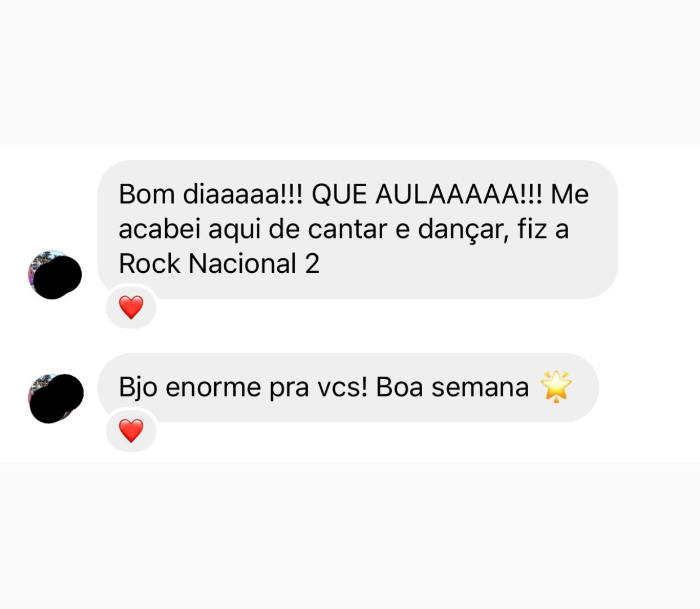Click the words QUE AULAAAAA!!! in the first message
Viewport: 700px width, 609px height.
click(427, 195)
